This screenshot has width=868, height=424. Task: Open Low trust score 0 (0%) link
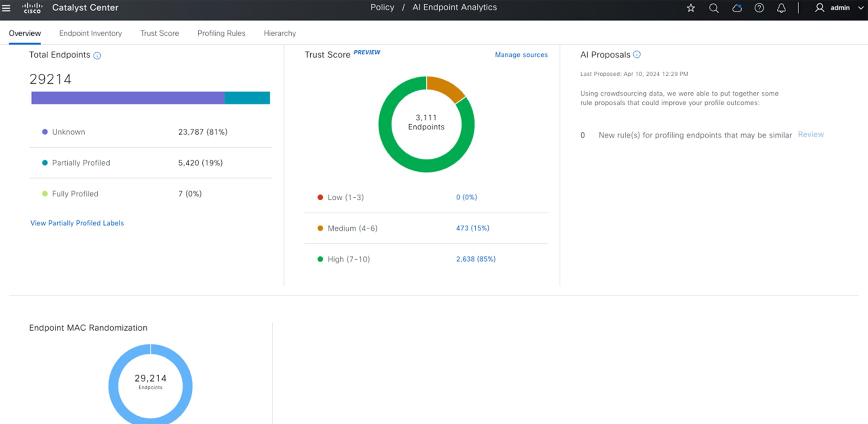pyautogui.click(x=467, y=197)
